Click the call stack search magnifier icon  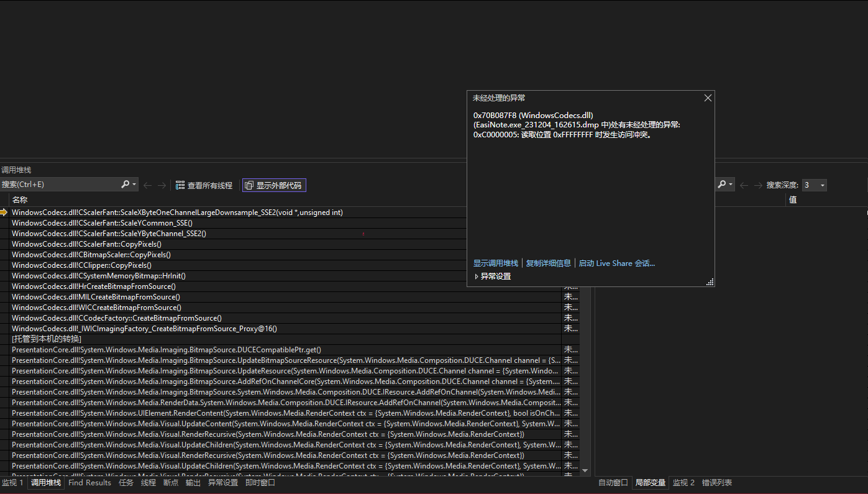pyautogui.click(x=126, y=185)
